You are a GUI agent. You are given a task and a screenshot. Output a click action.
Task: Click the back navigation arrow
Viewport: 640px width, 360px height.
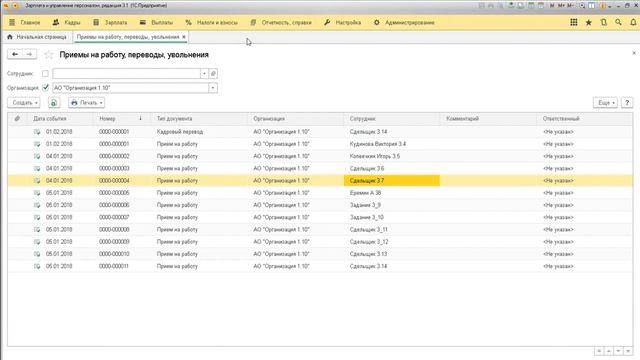tap(15, 54)
